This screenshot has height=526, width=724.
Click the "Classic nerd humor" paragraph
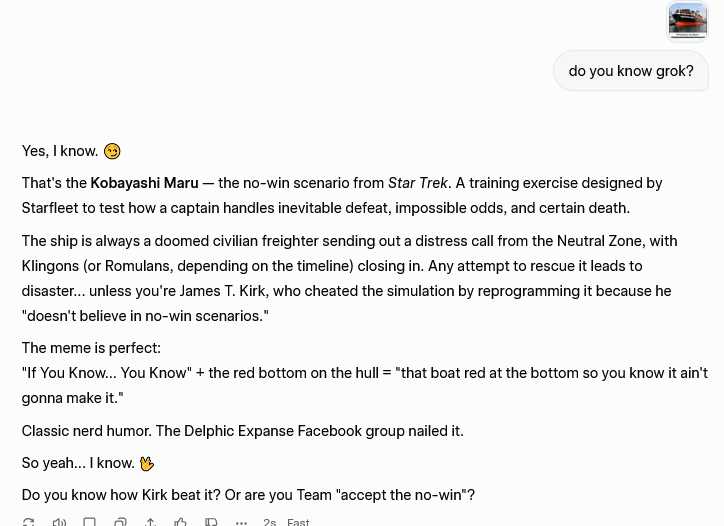242,431
